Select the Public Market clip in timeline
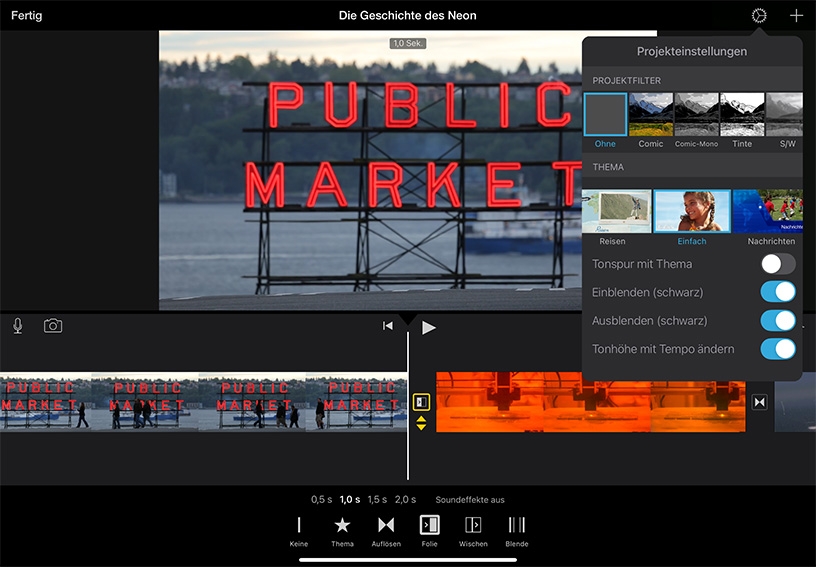This screenshot has width=816, height=567. tap(203, 402)
